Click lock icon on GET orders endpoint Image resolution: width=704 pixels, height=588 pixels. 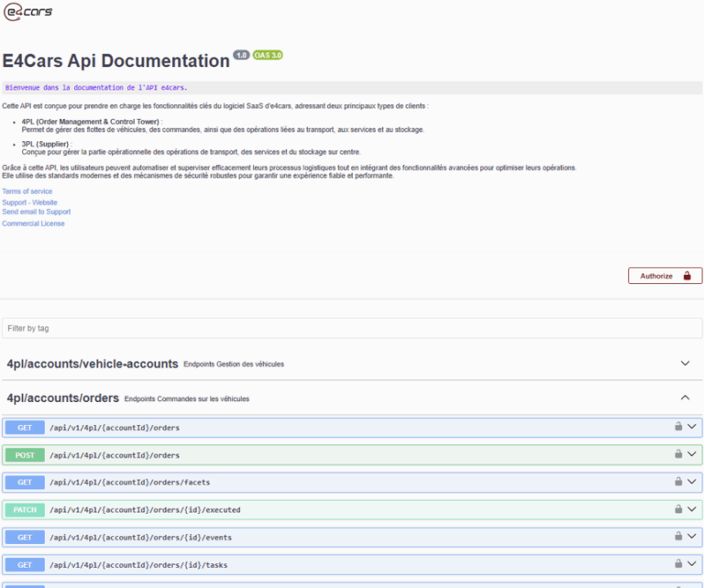click(x=678, y=427)
